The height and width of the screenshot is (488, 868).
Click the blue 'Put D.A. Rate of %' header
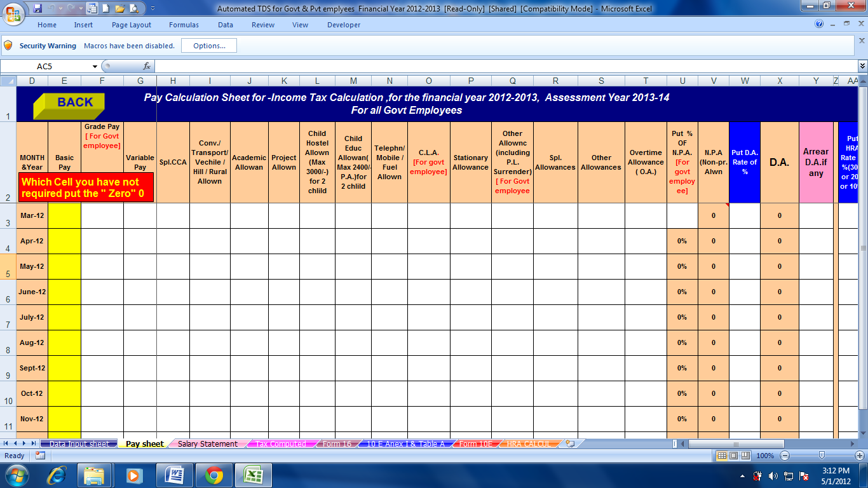(745, 163)
